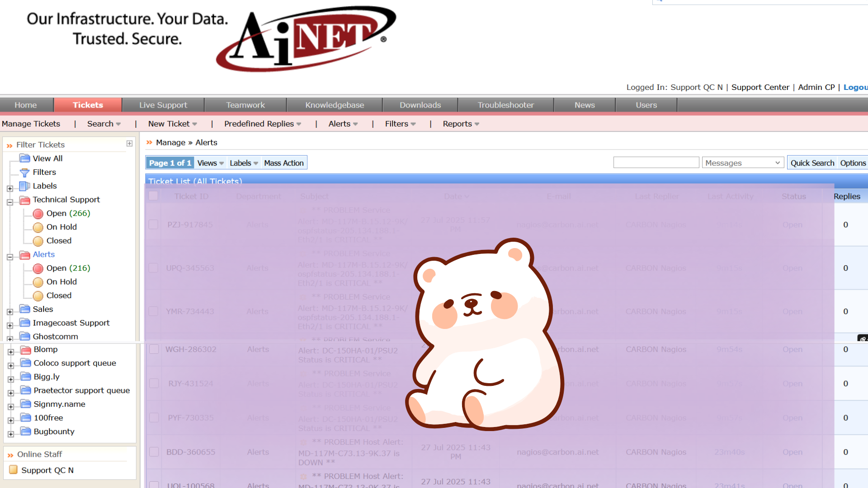Switch to the Teamwork tab

245,105
